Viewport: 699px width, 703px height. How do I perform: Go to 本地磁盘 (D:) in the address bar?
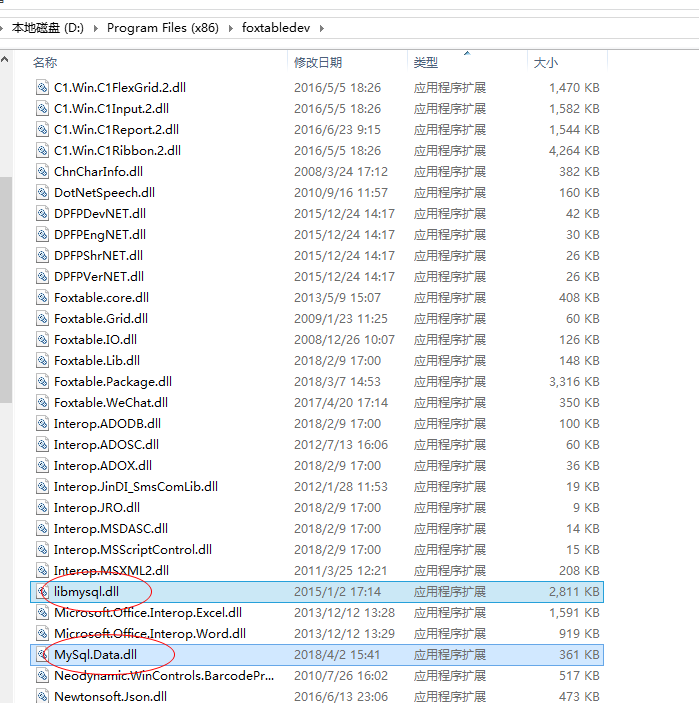click(x=48, y=28)
